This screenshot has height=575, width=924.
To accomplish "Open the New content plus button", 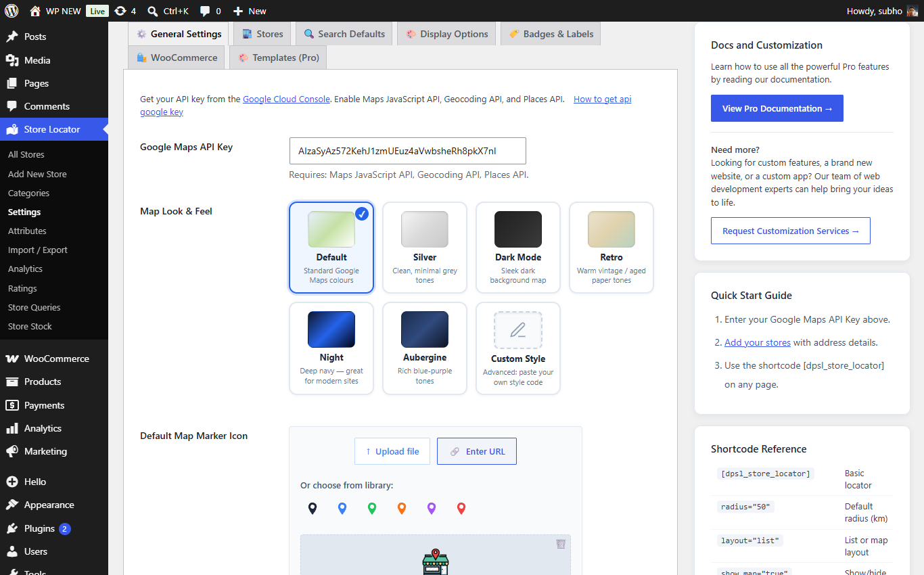I will pos(237,11).
